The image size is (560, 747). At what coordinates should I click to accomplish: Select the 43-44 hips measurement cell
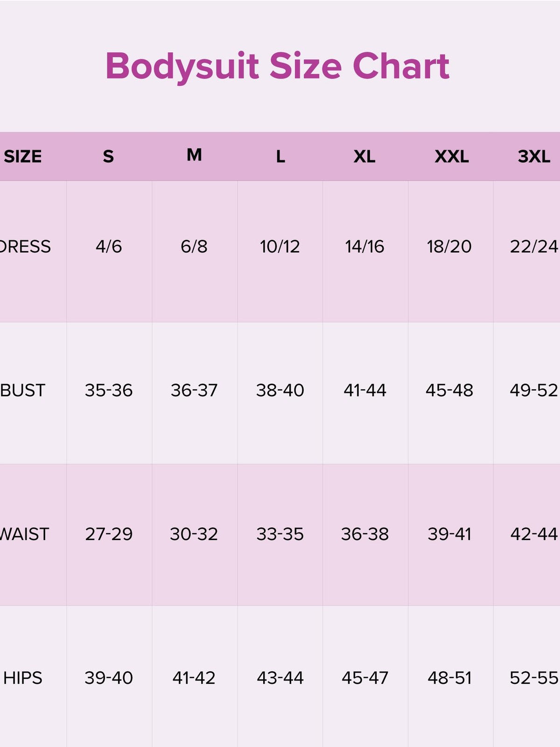280,678
